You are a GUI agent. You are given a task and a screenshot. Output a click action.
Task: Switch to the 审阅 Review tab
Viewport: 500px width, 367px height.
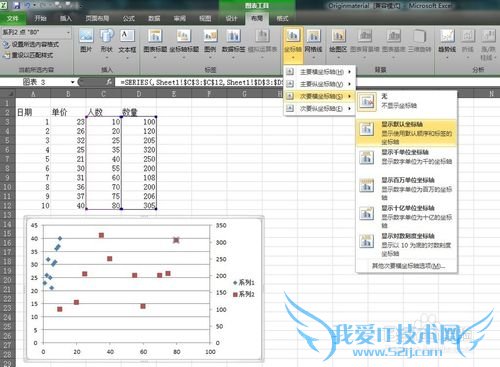180,18
